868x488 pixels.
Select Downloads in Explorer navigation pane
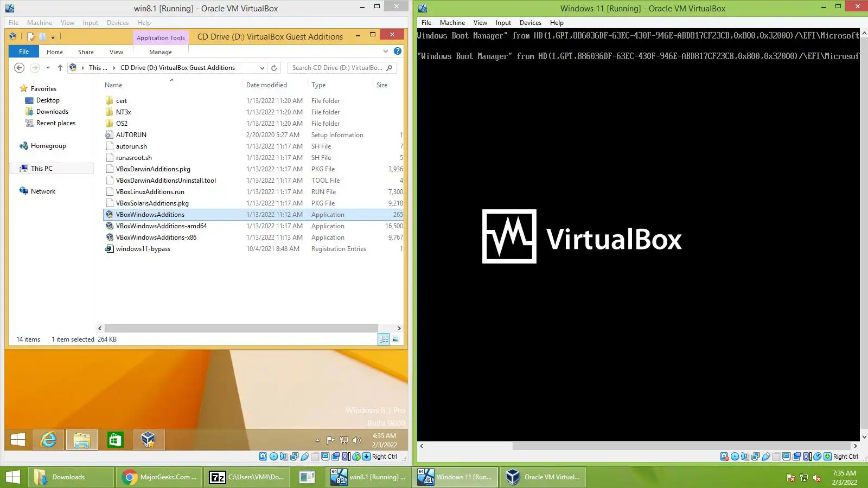coord(52,112)
